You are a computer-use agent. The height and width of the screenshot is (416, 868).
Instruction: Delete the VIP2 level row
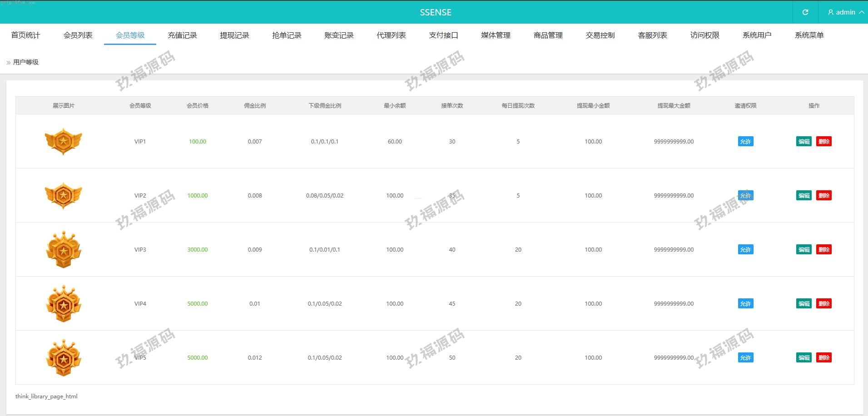pyautogui.click(x=823, y=195)
